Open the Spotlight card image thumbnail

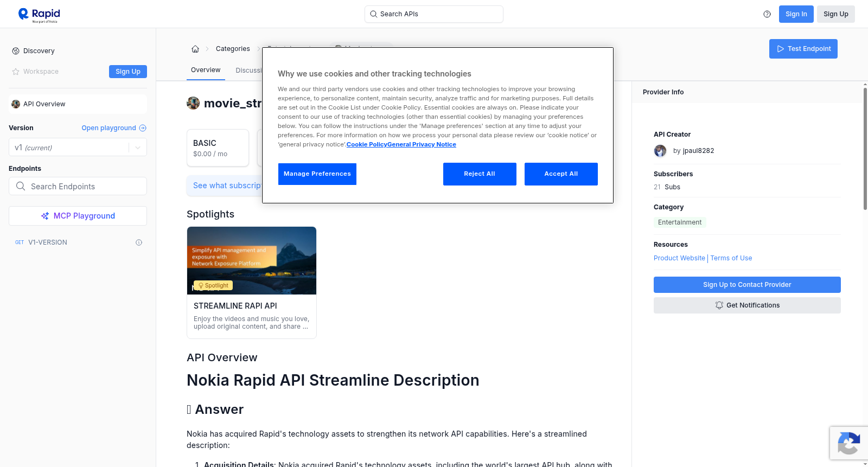[252, 260]
